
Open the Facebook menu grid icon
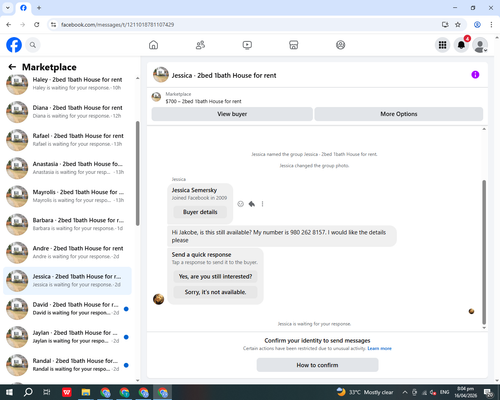click(442, 45)
